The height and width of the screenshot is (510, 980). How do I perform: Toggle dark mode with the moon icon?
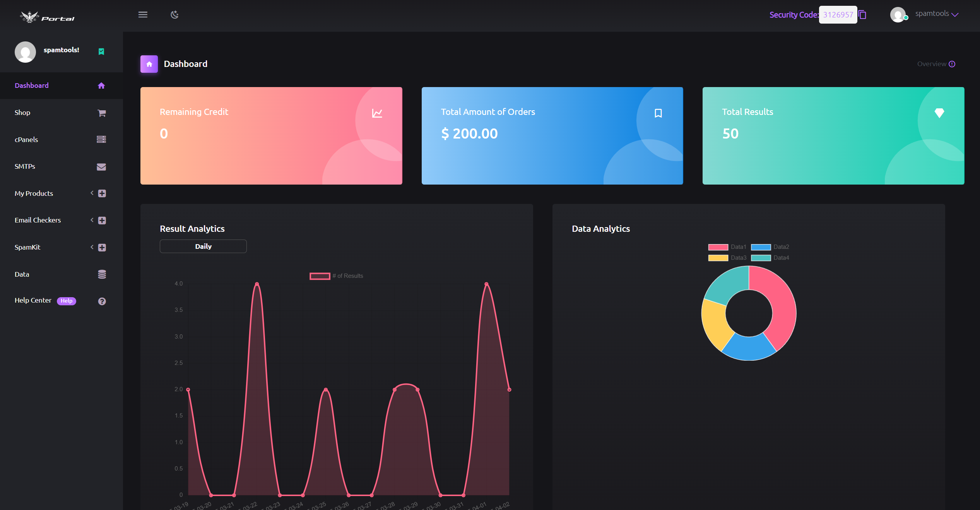pyautogui.click(x=174, y=14)
